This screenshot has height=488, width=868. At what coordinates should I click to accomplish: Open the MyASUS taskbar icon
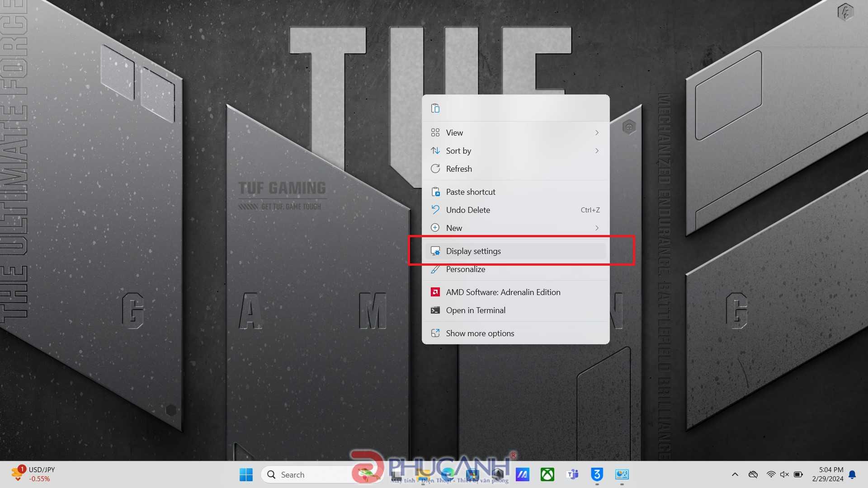pos(522,474)
